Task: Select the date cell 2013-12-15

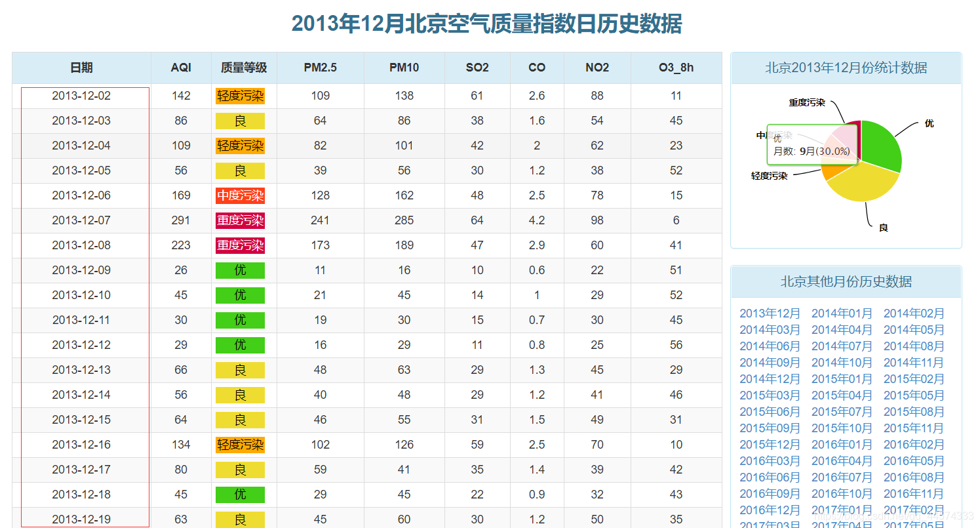Action: pyautogui.click(x=81, y=420)
